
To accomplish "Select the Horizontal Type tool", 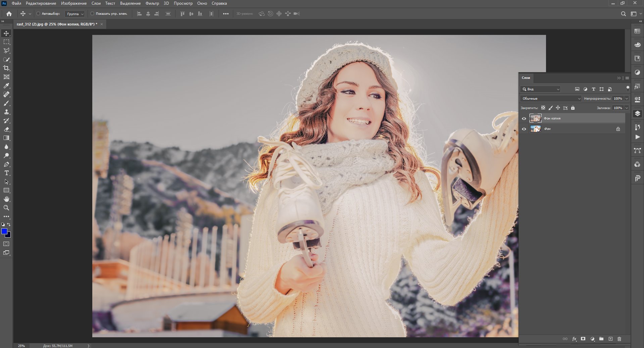I will click(6, 173).
